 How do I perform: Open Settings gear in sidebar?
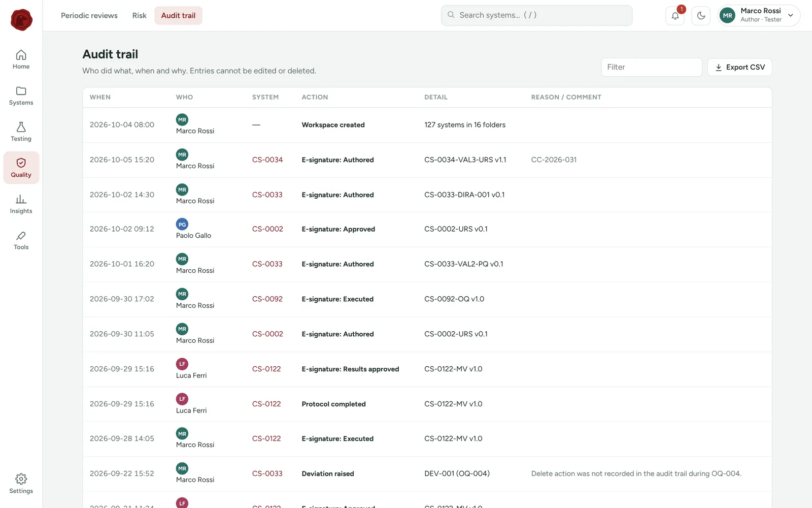21,484
